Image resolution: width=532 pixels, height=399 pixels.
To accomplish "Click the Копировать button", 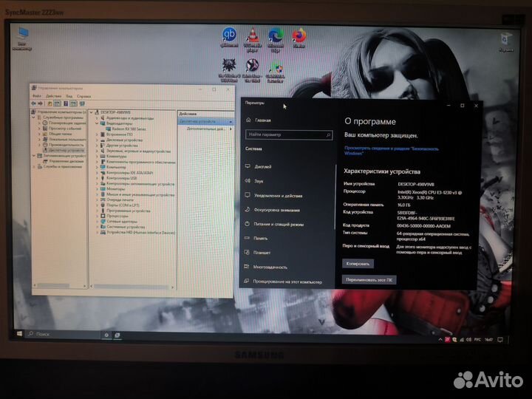I will point(358,263).
